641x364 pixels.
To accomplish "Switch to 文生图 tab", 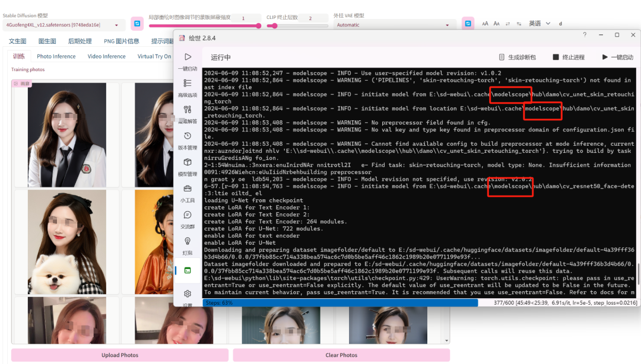I will click(x=18, y=41).
